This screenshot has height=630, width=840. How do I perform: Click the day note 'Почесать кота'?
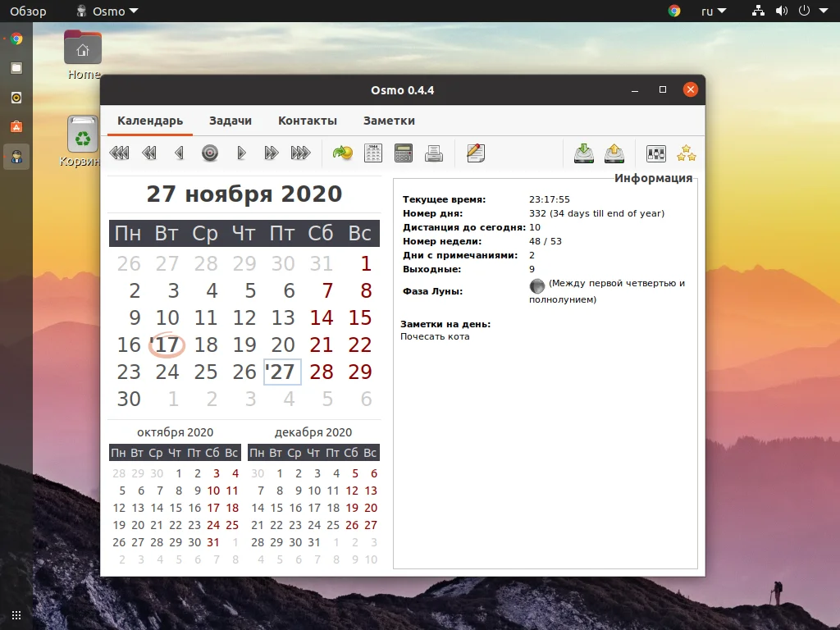(435, 336)
